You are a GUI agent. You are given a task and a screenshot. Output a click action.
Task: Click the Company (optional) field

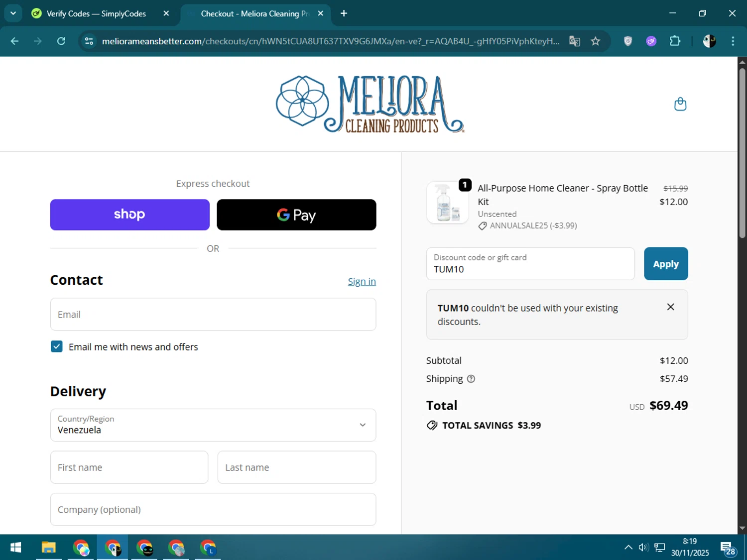point(213,509)
